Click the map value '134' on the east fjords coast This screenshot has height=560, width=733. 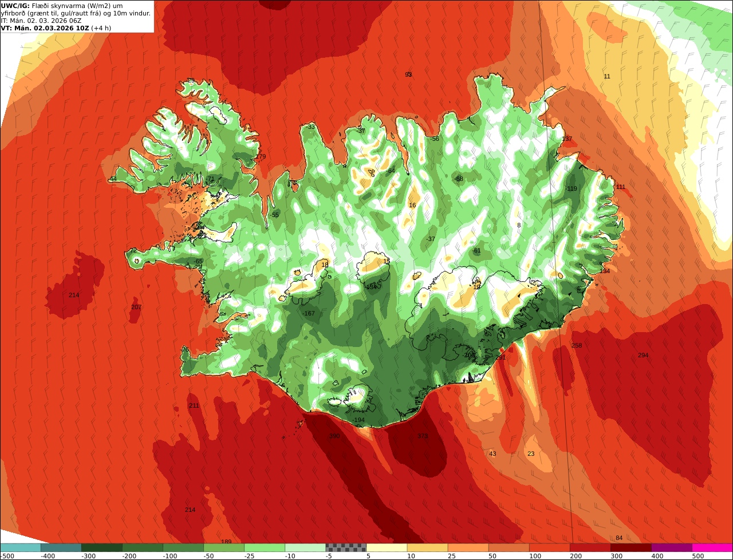coord(605,271)
